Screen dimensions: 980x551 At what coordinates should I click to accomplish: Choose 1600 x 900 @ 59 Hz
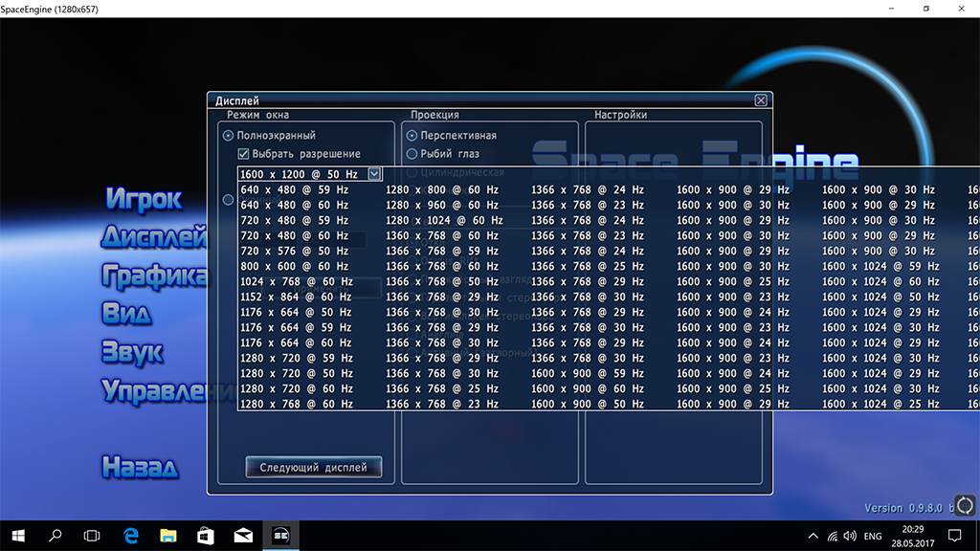point(588,373)
